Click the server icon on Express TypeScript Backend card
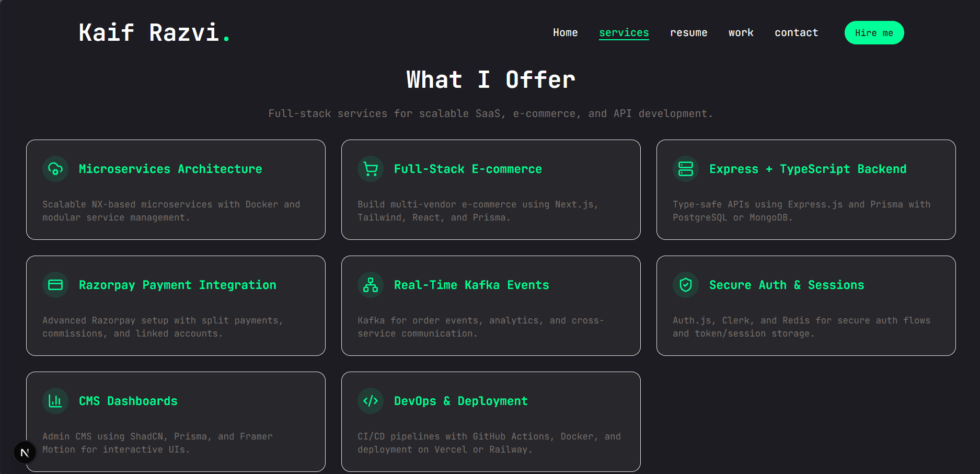 point(686,169)
